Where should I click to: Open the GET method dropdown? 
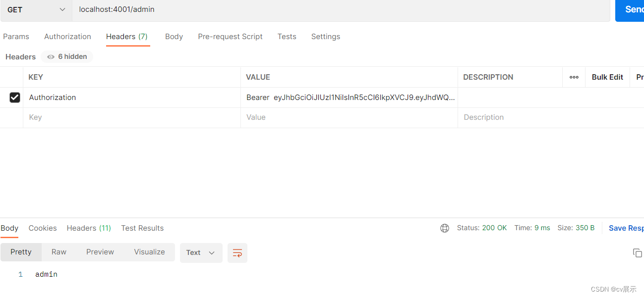pyautogui.click(x=36, y=9)
